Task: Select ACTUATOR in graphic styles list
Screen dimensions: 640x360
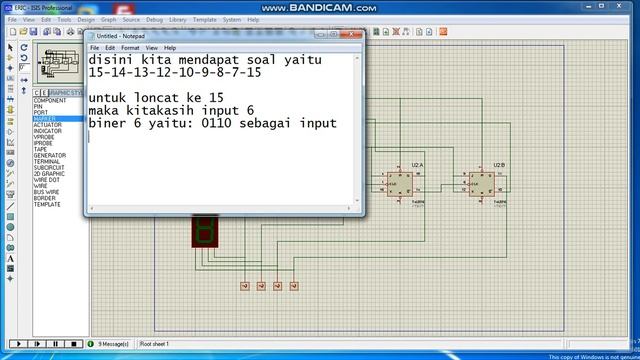Action: (x=48, y=125)
